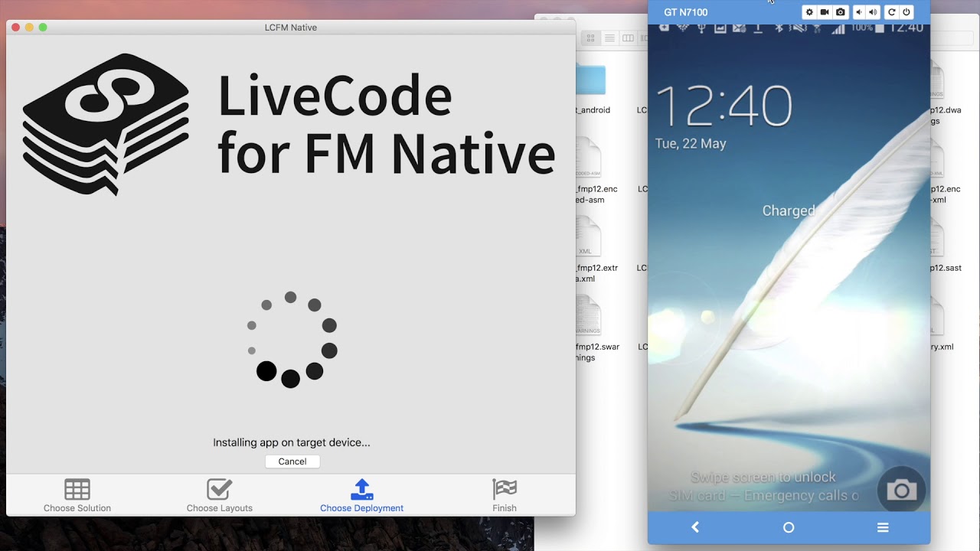Select the Choose Deployment upload icon

click(x=361, y=489)
